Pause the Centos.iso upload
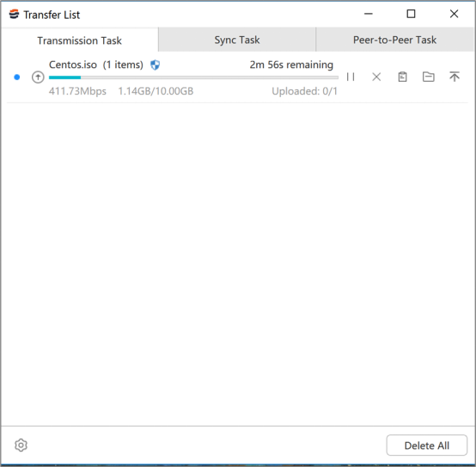This screenshot has height=467, width=476. click(351, 77)
